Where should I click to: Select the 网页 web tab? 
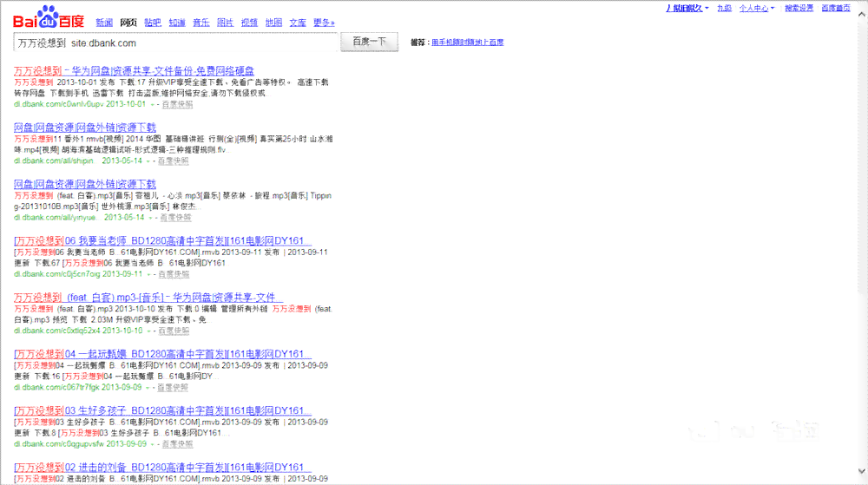click(x=128, y=23)
